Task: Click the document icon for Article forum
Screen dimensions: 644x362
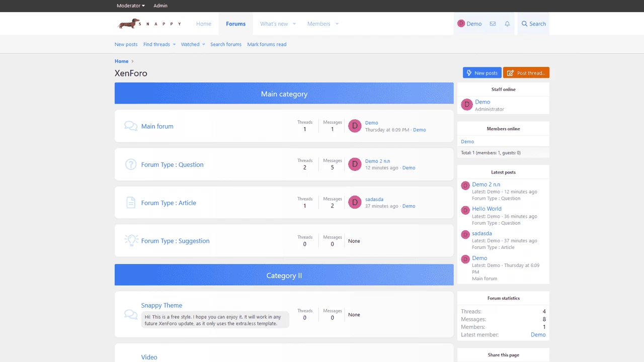Action: (x=131, y=203)
